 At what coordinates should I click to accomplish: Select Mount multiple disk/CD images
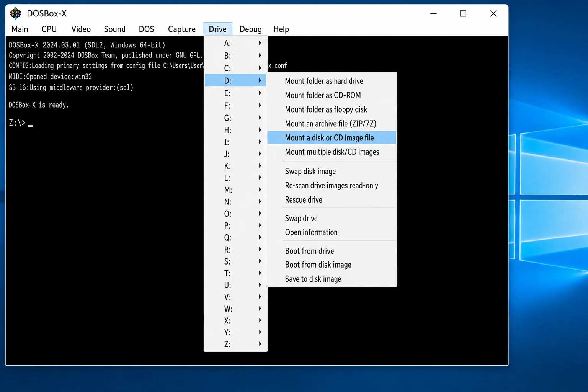pyautogui.click(x=332, y=152)
